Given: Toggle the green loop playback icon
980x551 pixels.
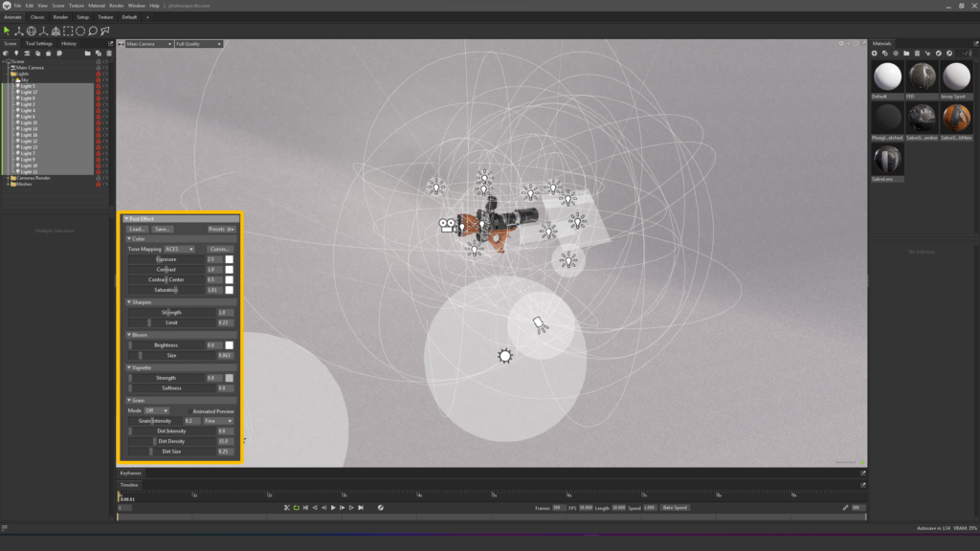Looking at the screenshot, I should tap(297, 508).
